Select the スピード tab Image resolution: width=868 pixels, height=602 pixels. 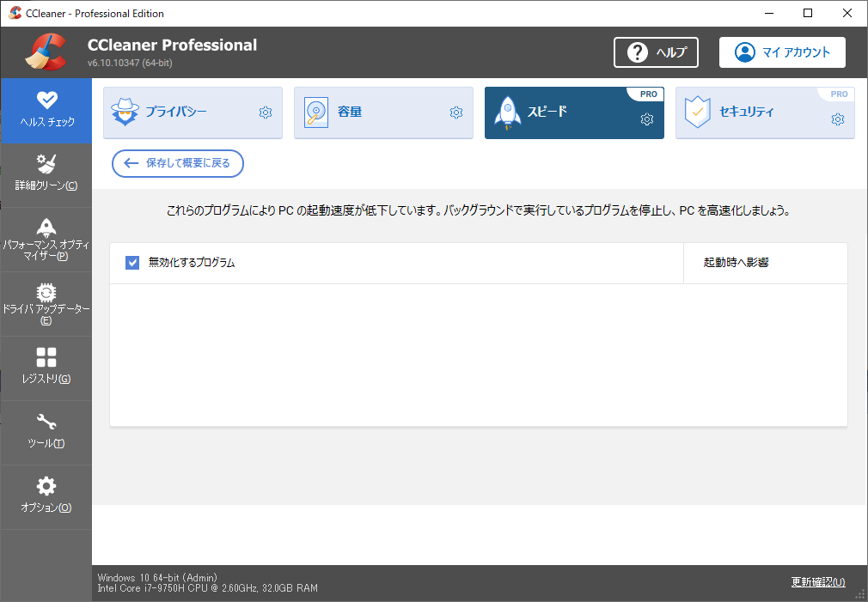pos(574,112)
